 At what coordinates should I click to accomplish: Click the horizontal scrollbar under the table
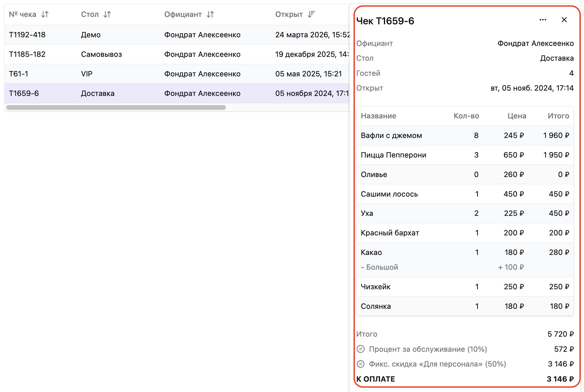pyautogui.click(x=116, y=107)
